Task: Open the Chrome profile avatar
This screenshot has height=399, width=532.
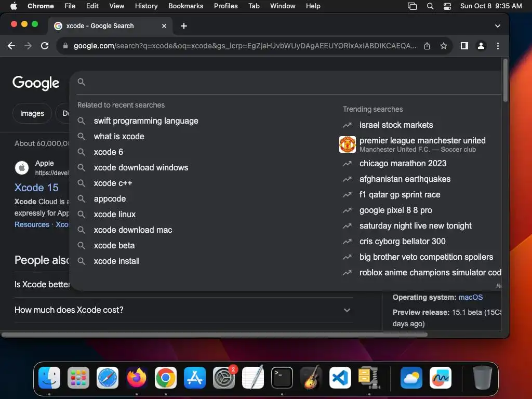Action: (x=481, y=46)
